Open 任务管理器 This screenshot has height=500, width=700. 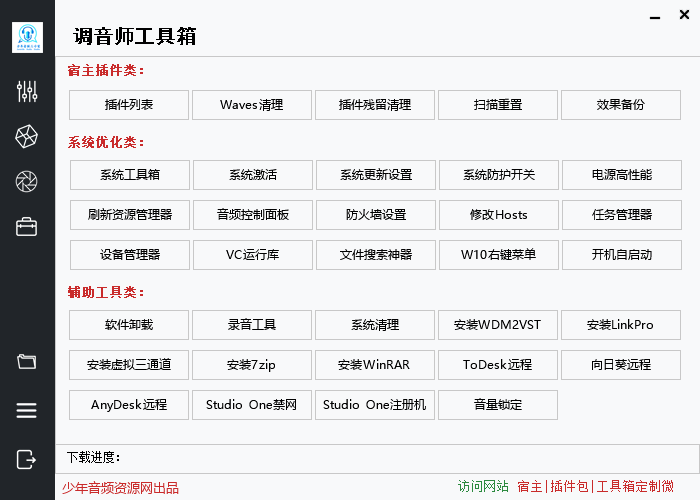(622, 215)
